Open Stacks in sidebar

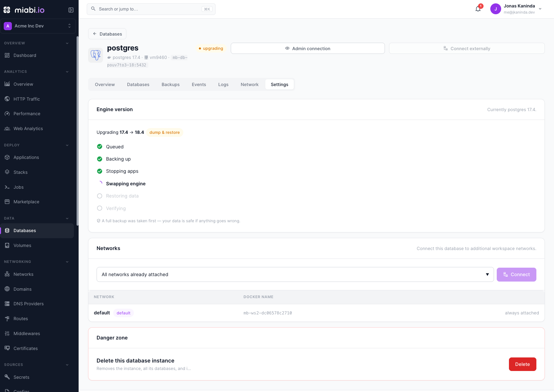click(37, 172)
